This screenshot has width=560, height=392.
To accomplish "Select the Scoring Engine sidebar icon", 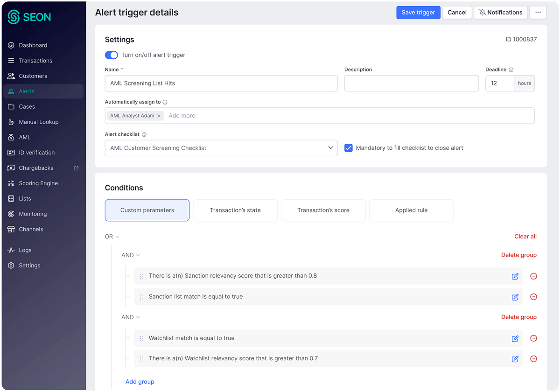I will pyautogui.click(x=12, y=183).
